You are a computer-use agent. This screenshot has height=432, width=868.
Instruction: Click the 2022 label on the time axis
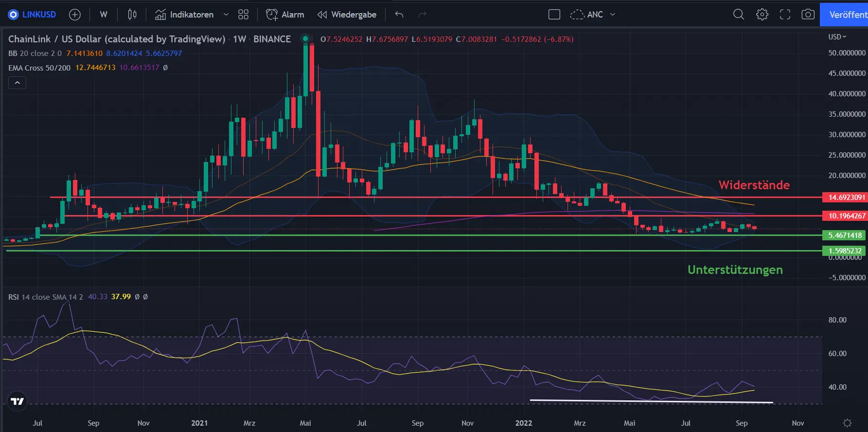pyautogui.click(x=524, y=423)
